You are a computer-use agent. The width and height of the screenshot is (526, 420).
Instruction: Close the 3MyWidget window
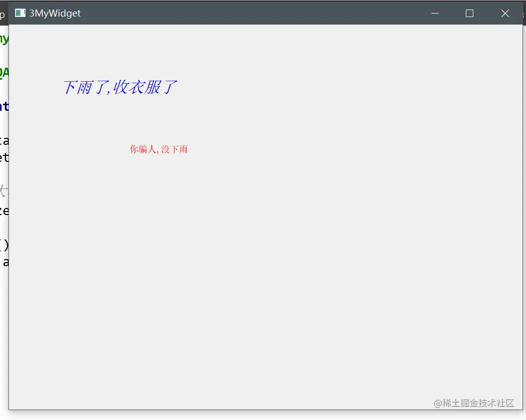pos(505,13)
